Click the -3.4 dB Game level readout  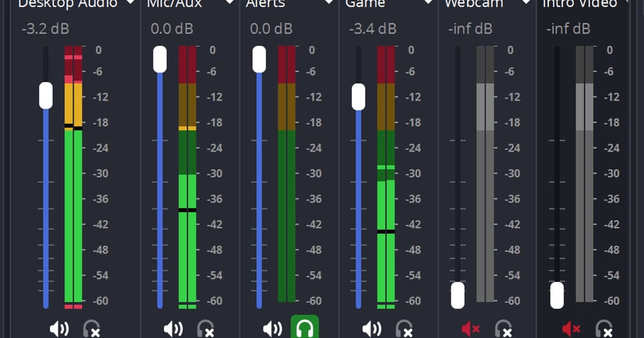(372, 28)
